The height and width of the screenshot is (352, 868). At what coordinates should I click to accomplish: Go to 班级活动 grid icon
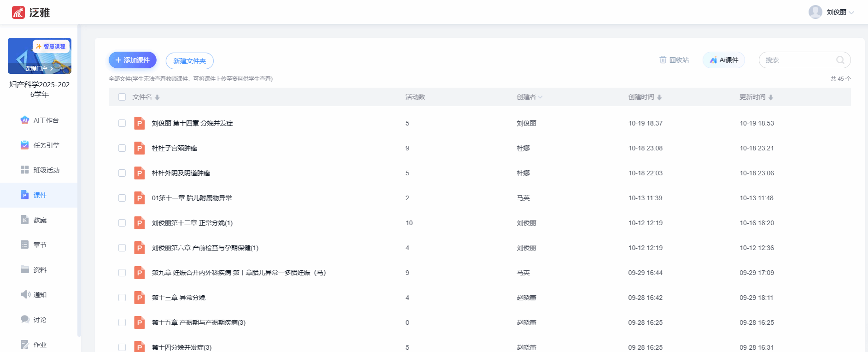pyautogui.click(x=25, y=170)
